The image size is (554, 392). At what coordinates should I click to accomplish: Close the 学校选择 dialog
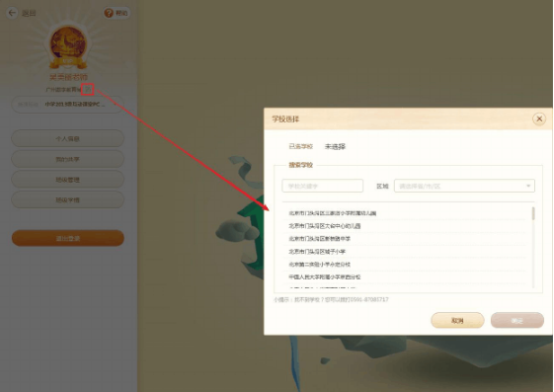(539, 119)
